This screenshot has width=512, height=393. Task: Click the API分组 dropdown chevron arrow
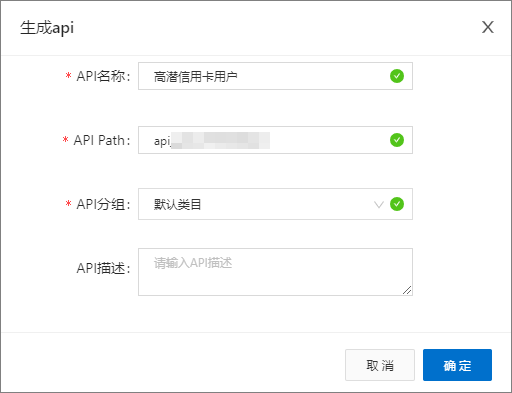[379, 204]
